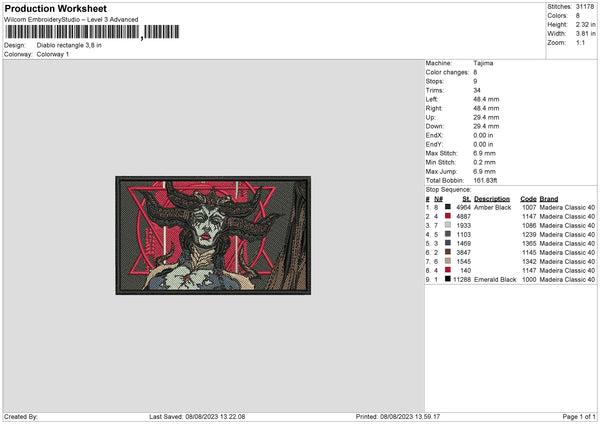Click the Trims value '34'
The width and height of the screenshot is (600, 424).
(x=477, y=90)
